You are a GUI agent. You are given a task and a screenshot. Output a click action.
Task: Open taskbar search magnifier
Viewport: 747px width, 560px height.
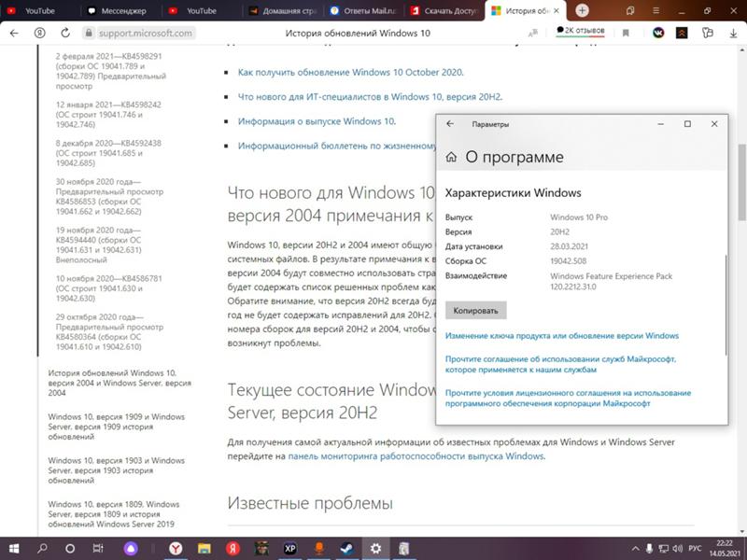click(x=42, y=548)
